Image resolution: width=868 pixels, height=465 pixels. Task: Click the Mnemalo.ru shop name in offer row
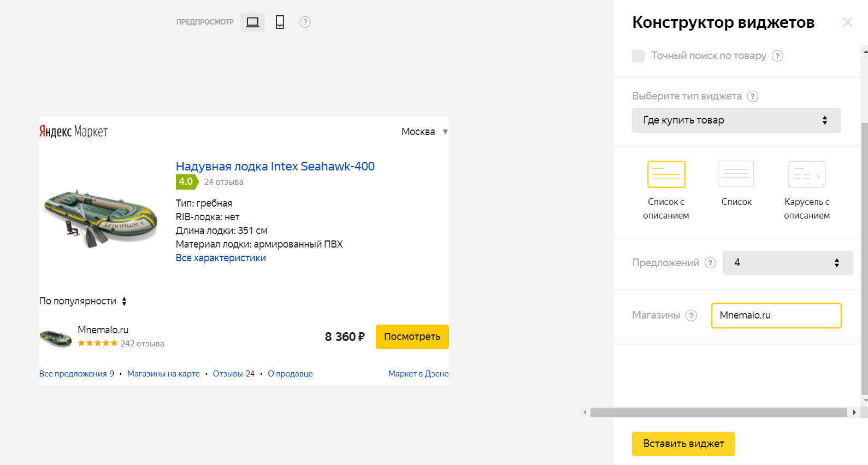point(103,330)
